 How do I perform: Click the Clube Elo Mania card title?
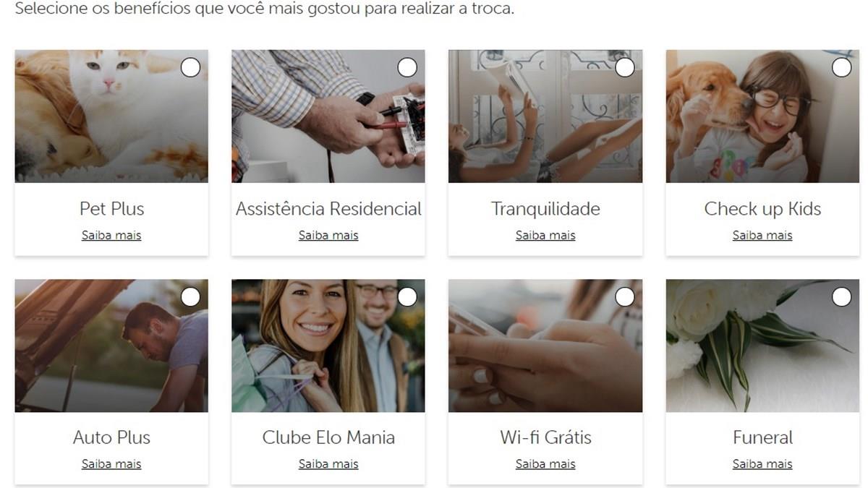coord(328,437)
